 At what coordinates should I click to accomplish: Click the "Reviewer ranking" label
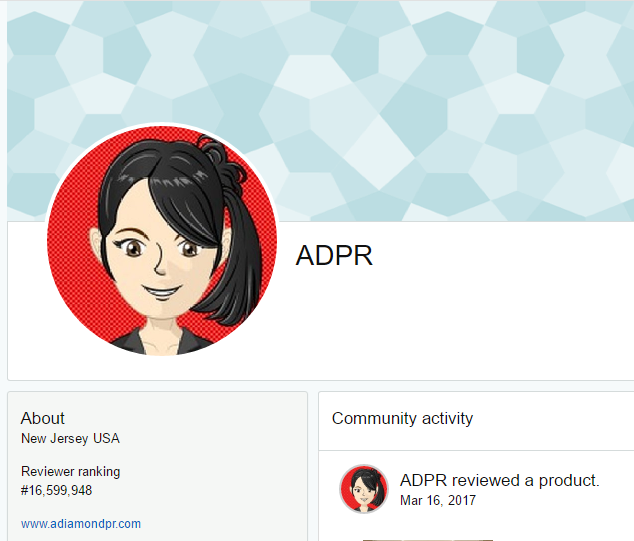70,471
